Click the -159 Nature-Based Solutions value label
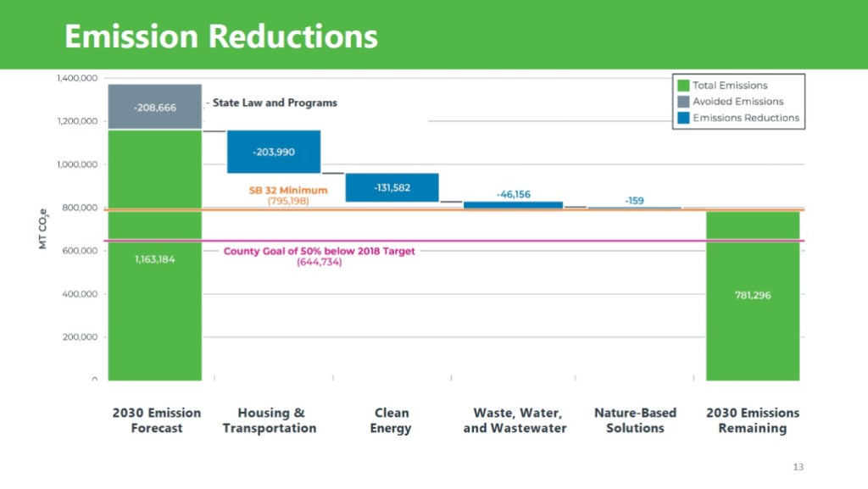The height and width of the screenshot is (489, 868). [634, 200]
